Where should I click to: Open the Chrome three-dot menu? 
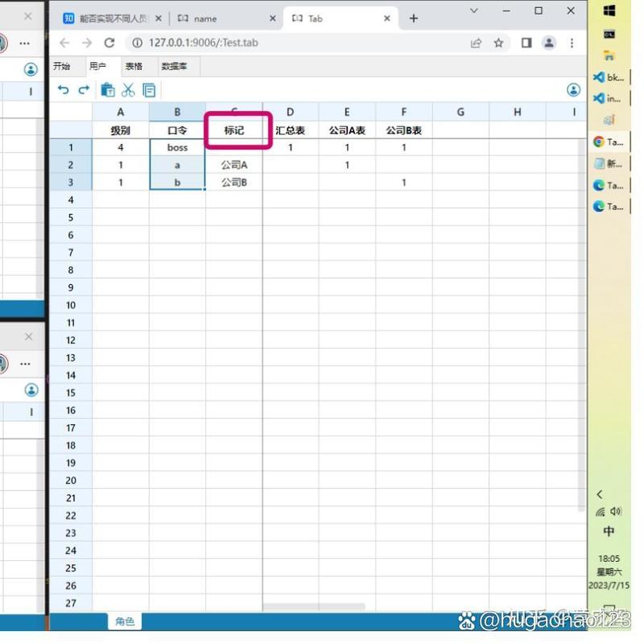click(x=572, y=42)
